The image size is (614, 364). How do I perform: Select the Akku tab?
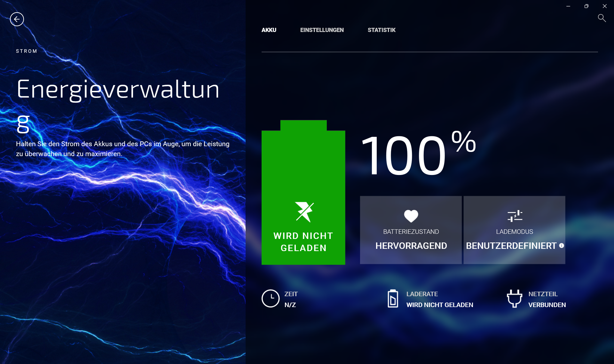pyautogui.click(x=269, y=30)
